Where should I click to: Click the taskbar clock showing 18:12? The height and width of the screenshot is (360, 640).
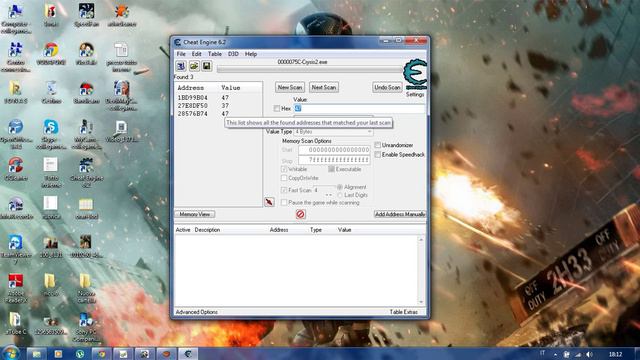[x=616, y=354]
